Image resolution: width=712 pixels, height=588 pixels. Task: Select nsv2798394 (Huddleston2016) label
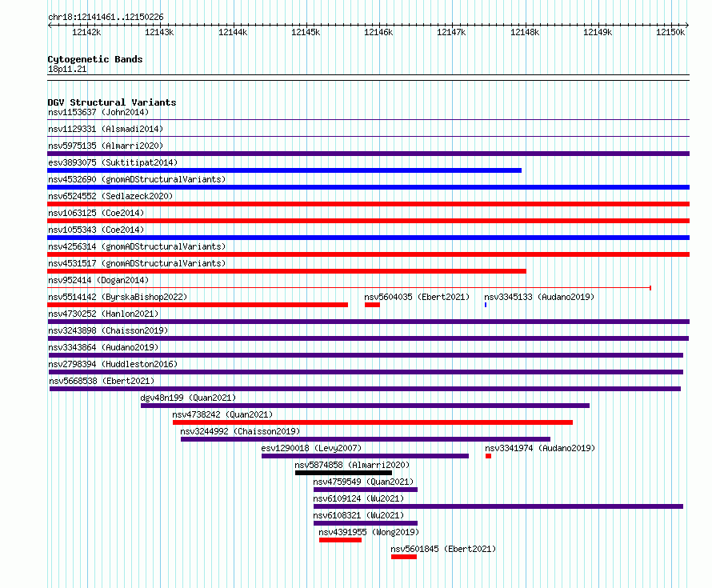coord(113,364)
